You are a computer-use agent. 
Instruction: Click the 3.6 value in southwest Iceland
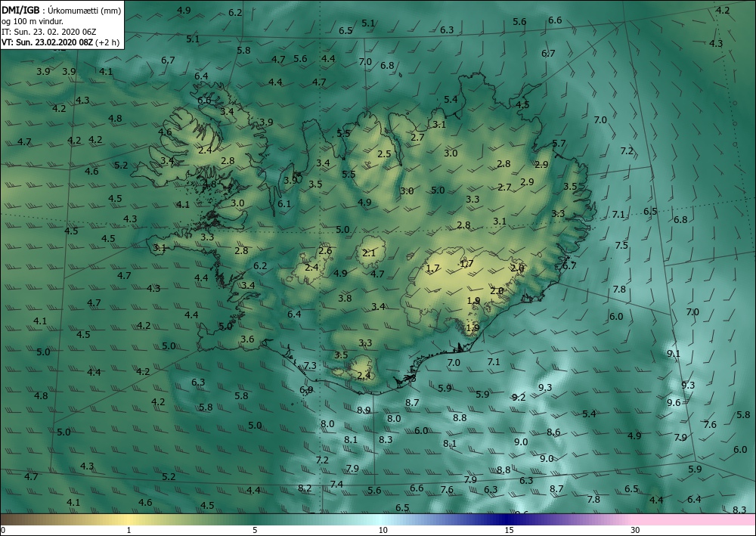point(247,339)
